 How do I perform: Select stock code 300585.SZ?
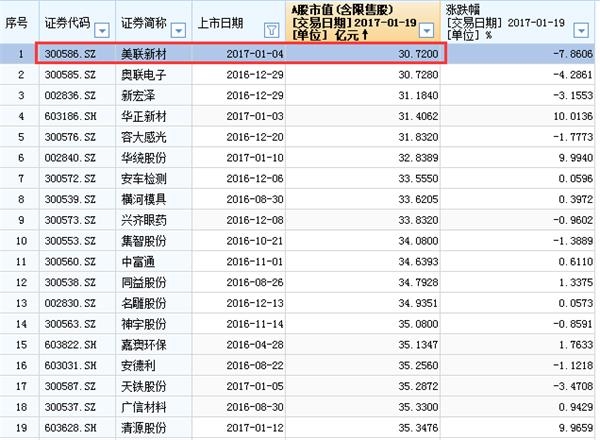pyautogui.click(x=70, y=75)
